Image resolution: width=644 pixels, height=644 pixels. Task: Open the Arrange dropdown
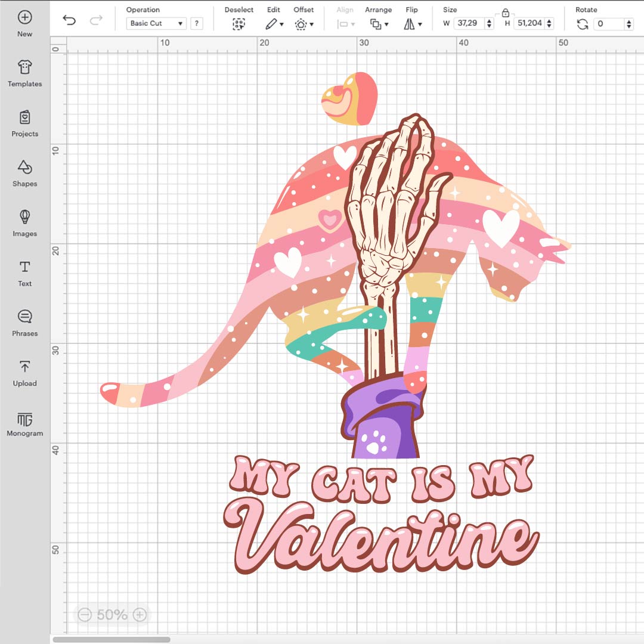(x=379, y=24)
